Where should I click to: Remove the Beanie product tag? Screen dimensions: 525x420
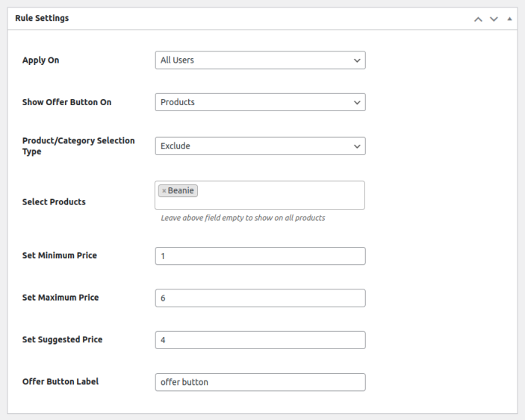[164, 191]
